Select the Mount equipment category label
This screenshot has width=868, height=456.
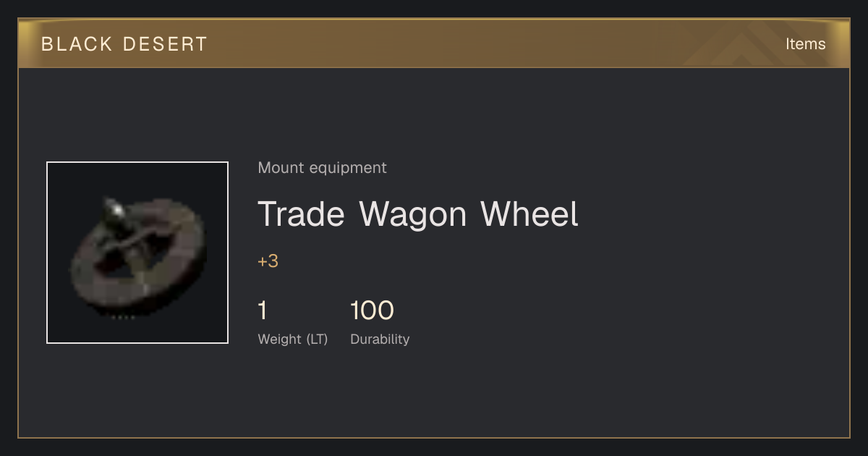[322, 168]
